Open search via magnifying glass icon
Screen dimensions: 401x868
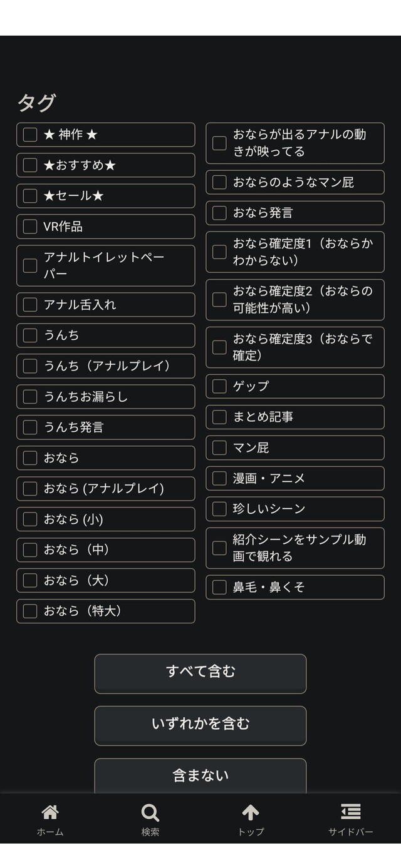[x=150, y=812]
